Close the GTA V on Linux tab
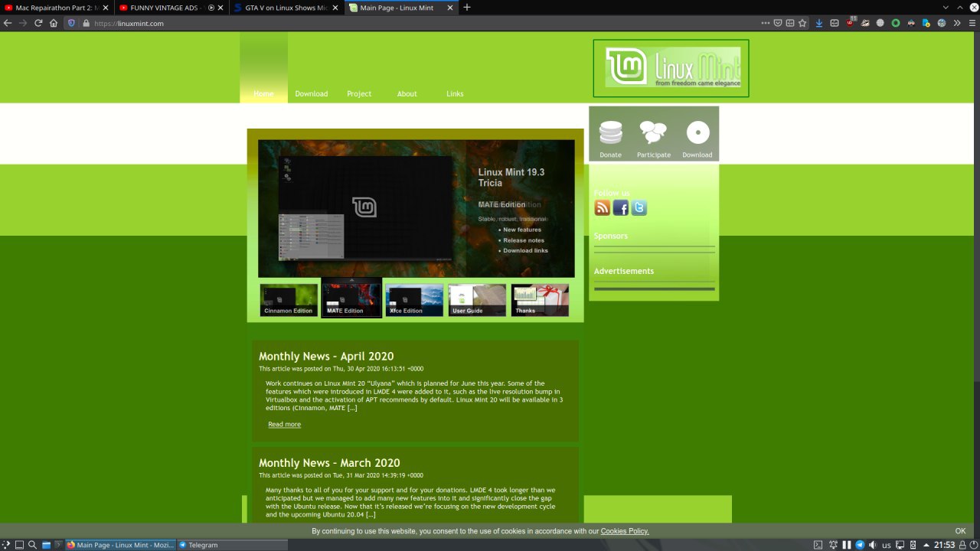 [x=335, y=8]
